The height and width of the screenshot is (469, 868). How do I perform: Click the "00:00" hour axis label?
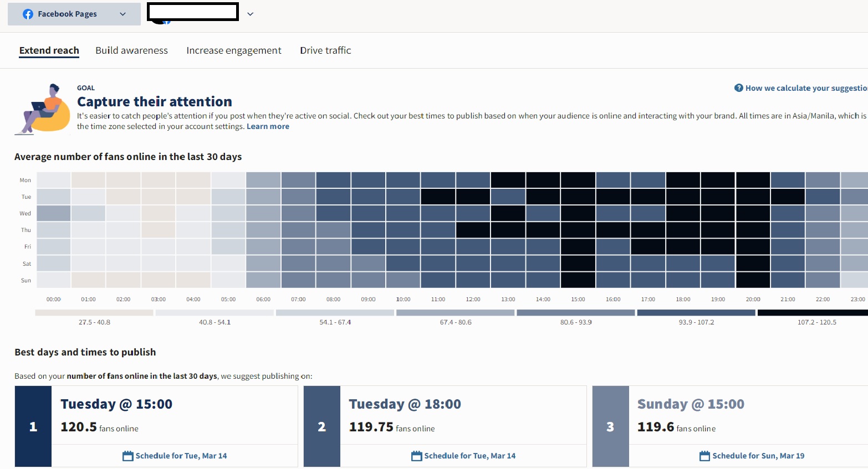tap(54, 299)
